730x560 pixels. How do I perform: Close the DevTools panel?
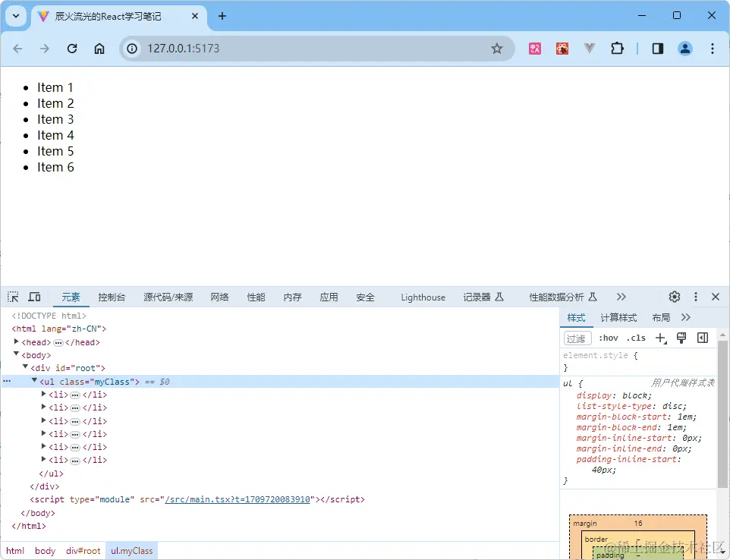point(716,297)
